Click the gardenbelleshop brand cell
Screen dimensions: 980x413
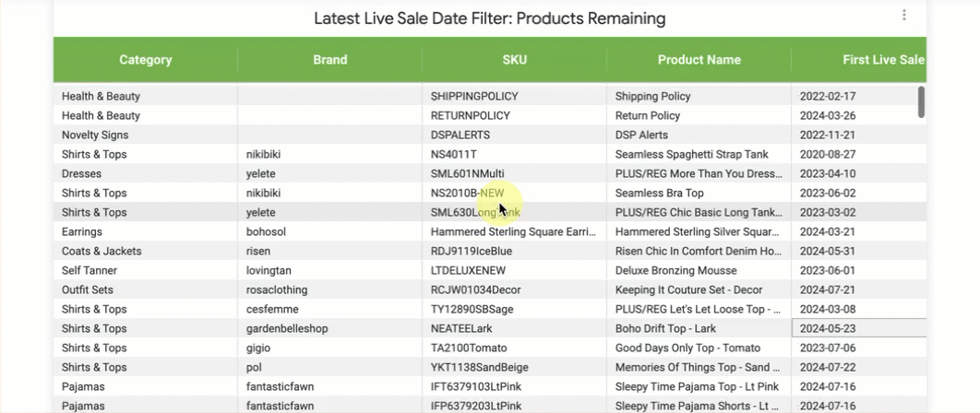pos(330,329)
